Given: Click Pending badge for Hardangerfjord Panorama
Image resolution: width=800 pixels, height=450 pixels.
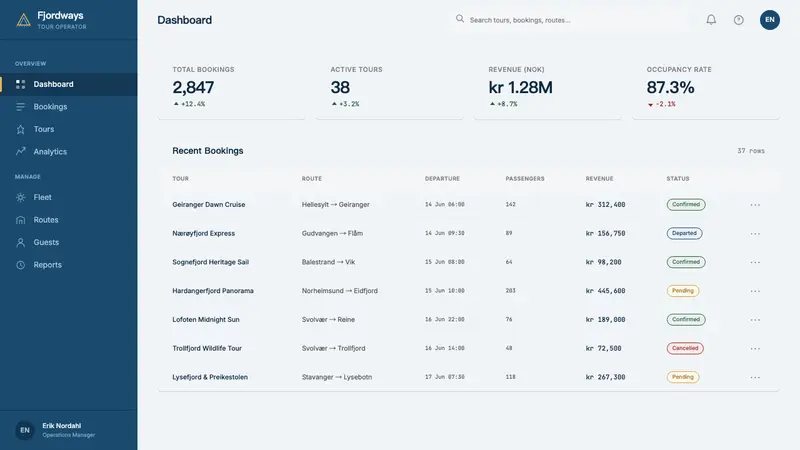Looking at the screenshot, I should 683,291.
